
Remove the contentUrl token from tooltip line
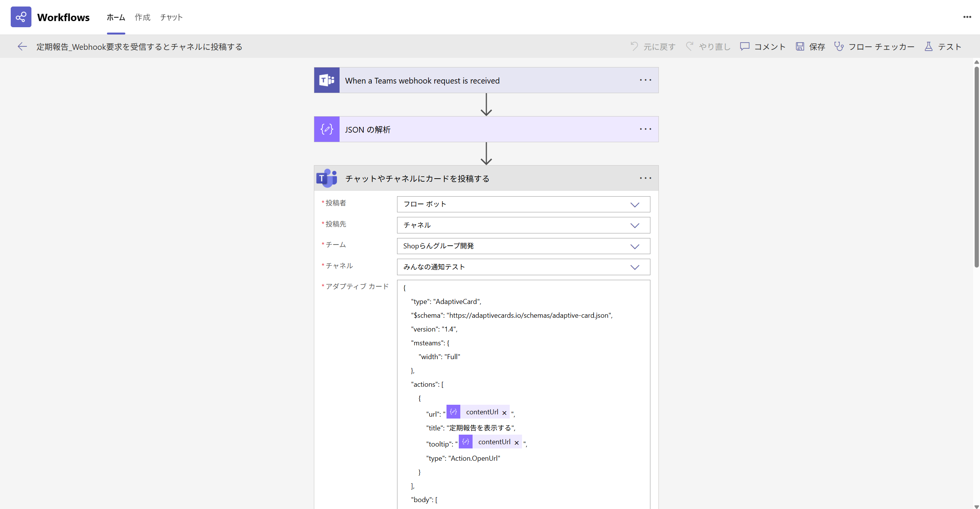pos(517,443)
